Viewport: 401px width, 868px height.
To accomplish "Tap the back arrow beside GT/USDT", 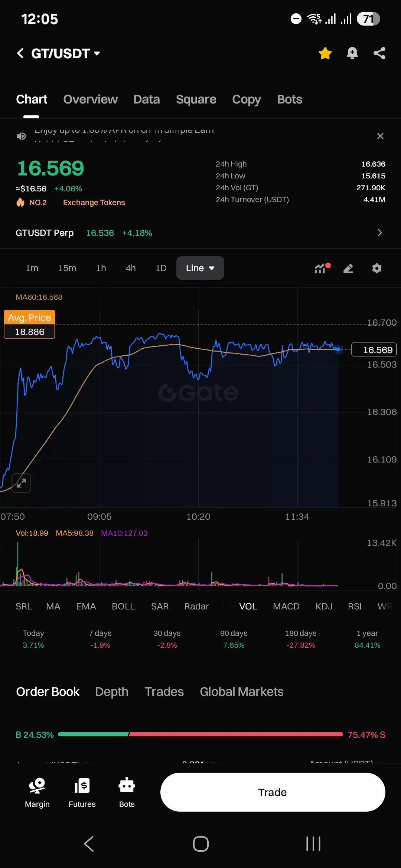I will [x=20, y=53].
